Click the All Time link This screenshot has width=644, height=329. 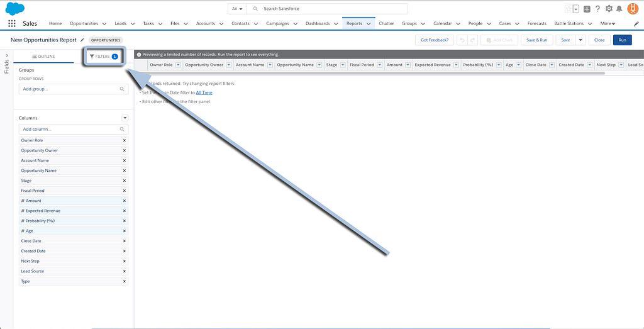(x=204, y=92)
